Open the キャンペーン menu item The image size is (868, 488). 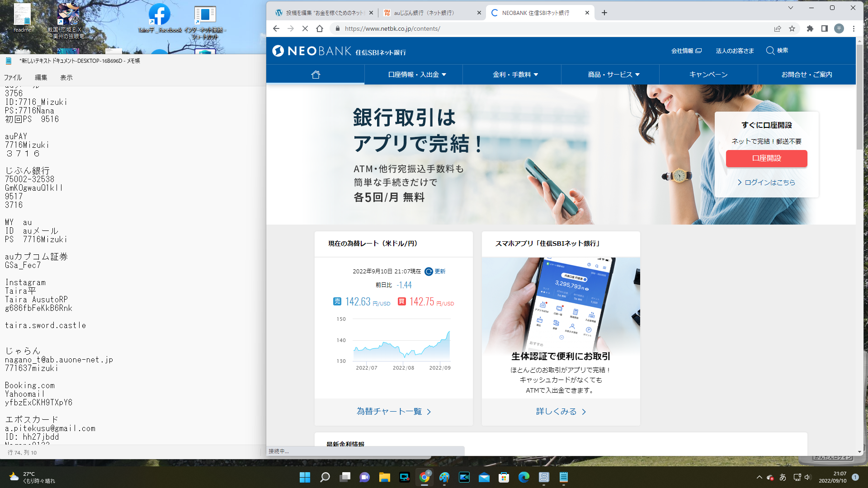(x=708, y=75)
